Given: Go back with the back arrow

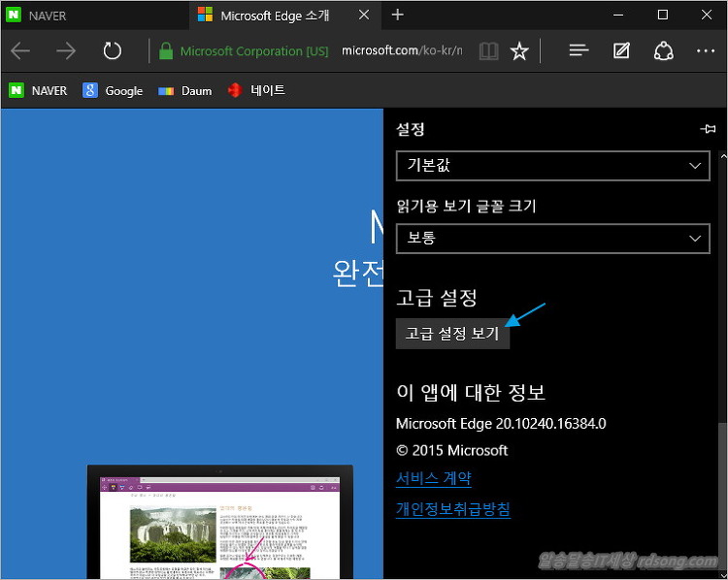Looking at the screenshot, I should [20, 51].
